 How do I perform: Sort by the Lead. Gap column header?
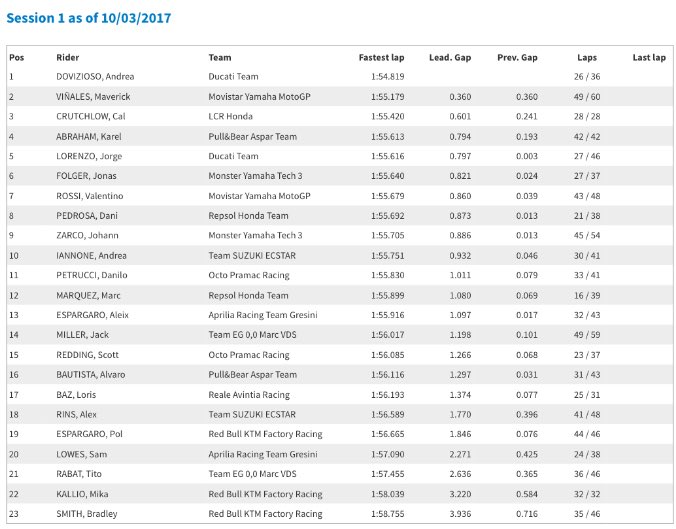(450, 57)
